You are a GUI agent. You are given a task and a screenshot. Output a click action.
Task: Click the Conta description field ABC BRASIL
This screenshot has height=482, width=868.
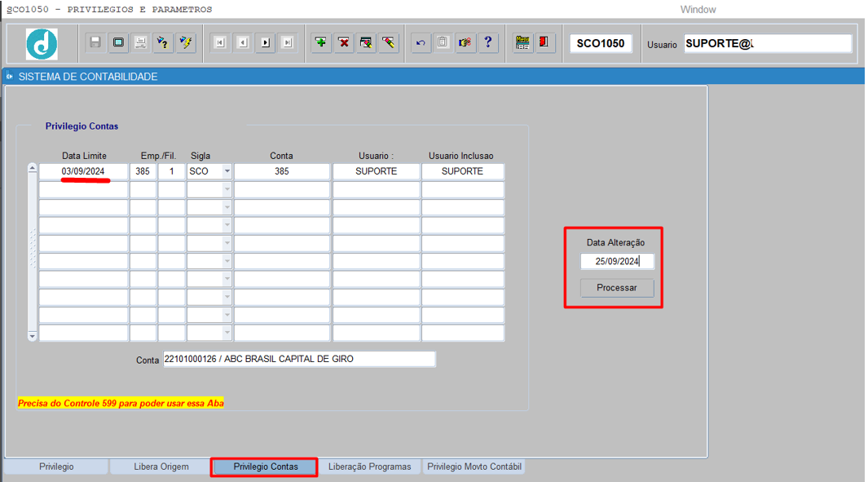click(299, 359)
